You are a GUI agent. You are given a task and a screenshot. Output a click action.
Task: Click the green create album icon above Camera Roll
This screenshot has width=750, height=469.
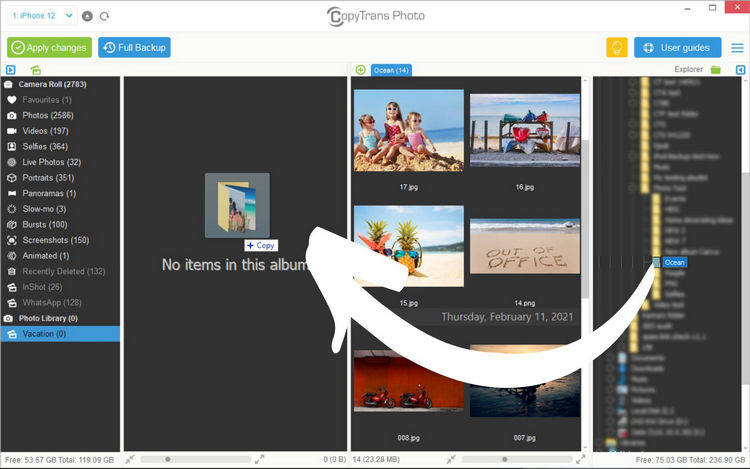coord(36,70)
